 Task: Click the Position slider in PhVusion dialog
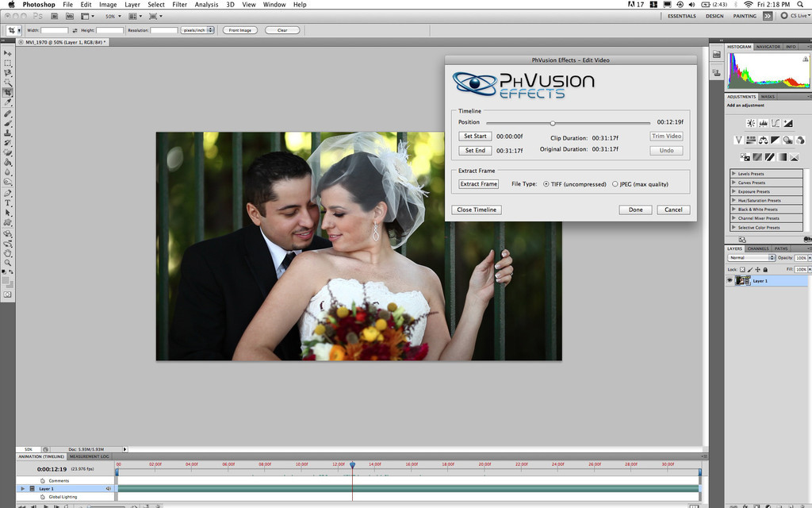553,123
